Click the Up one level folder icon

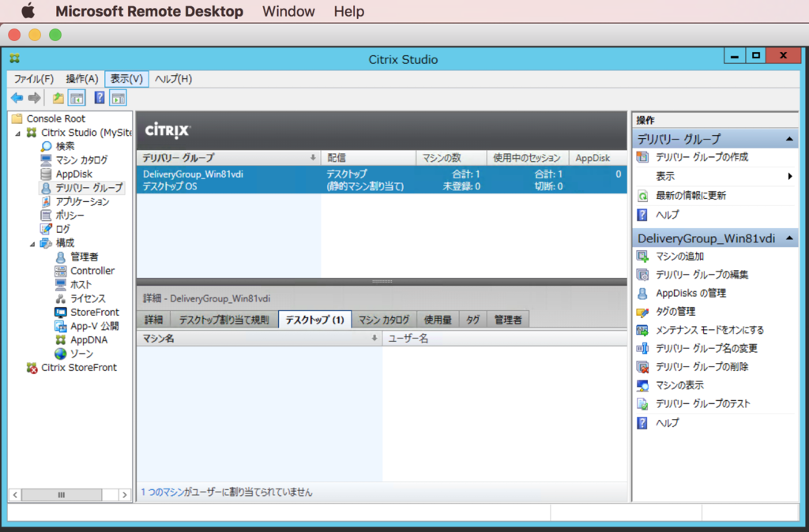[x=58, y=97]
